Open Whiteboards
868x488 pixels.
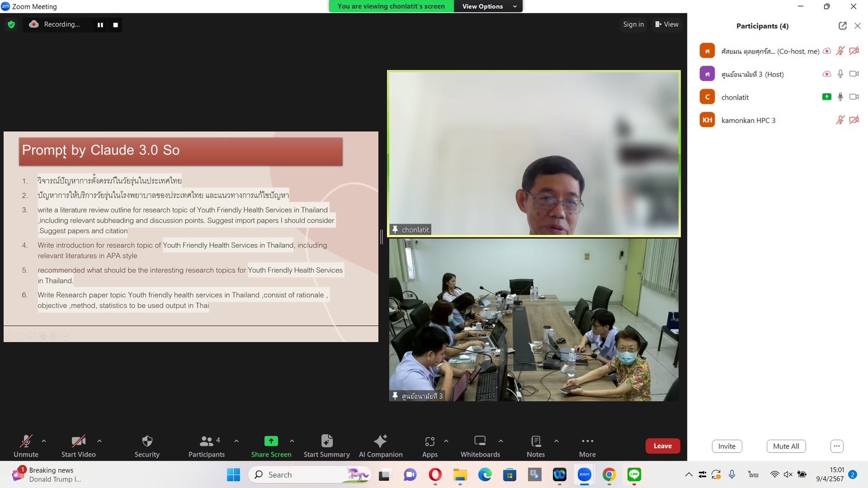(480, 446)
